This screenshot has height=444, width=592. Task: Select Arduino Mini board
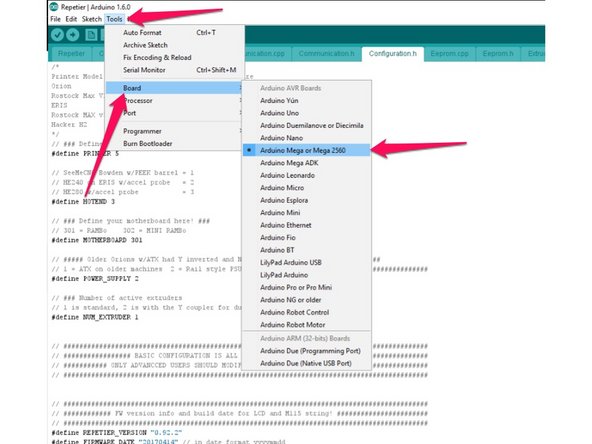[x=306, y=213]
